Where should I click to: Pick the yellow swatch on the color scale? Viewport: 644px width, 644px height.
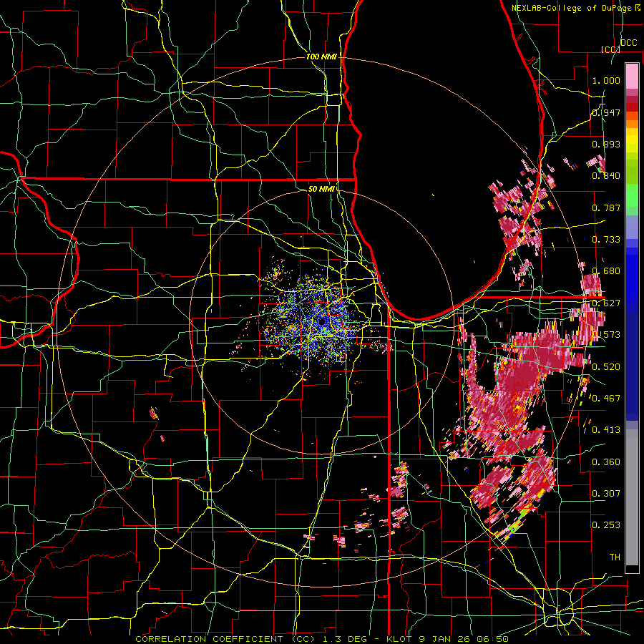click(632, 141)
